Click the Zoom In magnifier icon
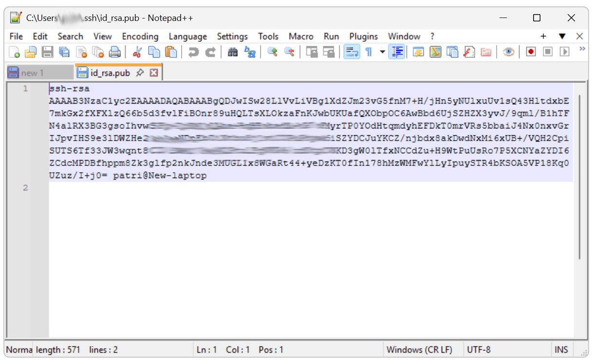The image size is (594, 364). 272,52
